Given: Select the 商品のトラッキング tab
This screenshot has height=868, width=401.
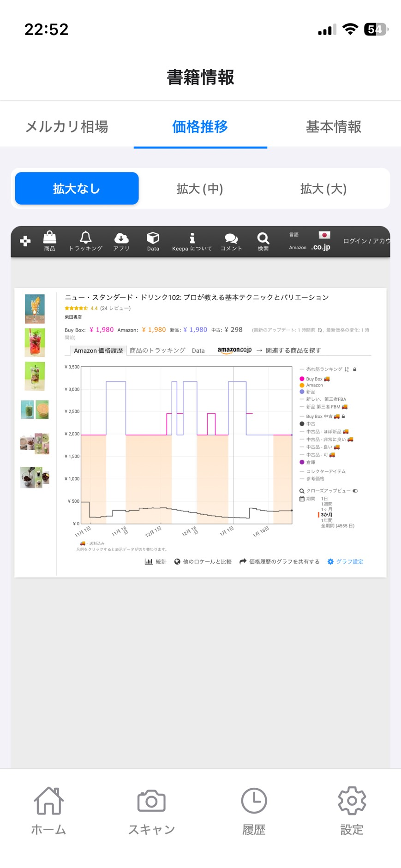Looking at the screenshot, I should [x=157, y=351].
